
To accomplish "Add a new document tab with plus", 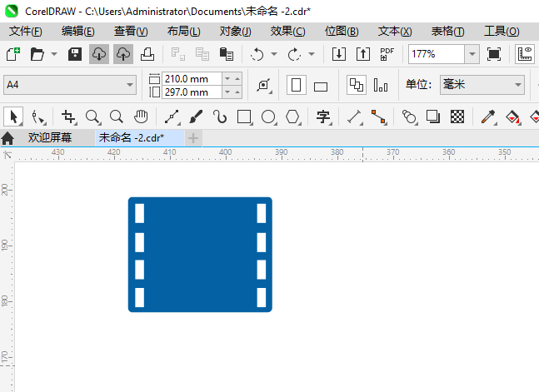I will pyautogui.click(x=193, y=138).
